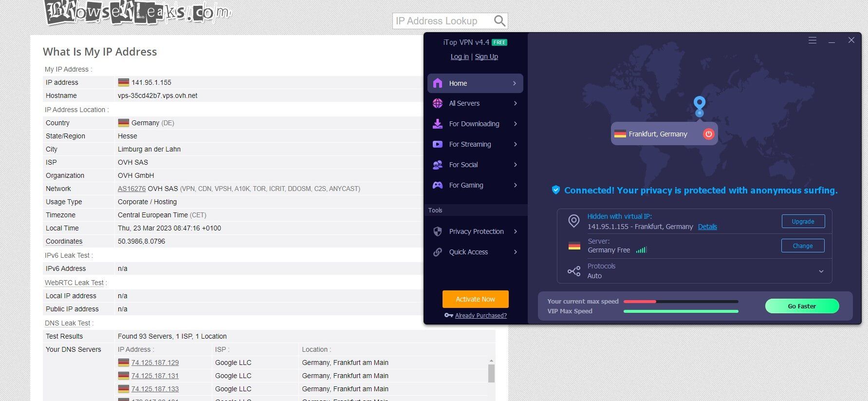Expand the Privacy Protection chevron
The width and height of the screenshot is (868, 401).
pyautogui.click(x=515, y=231)
